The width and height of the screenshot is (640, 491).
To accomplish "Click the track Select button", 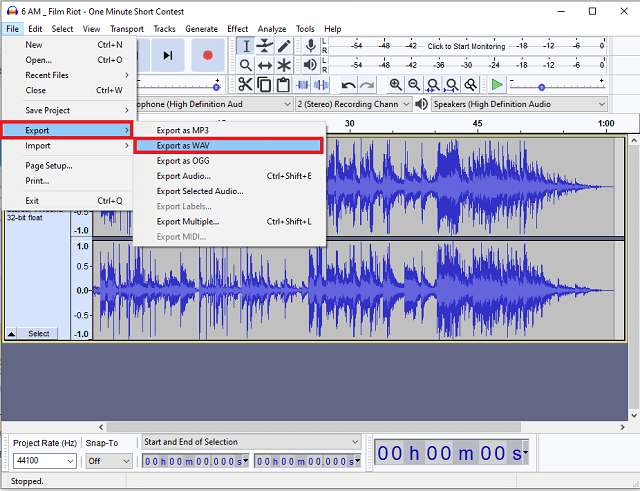I will tap(39, 333).
